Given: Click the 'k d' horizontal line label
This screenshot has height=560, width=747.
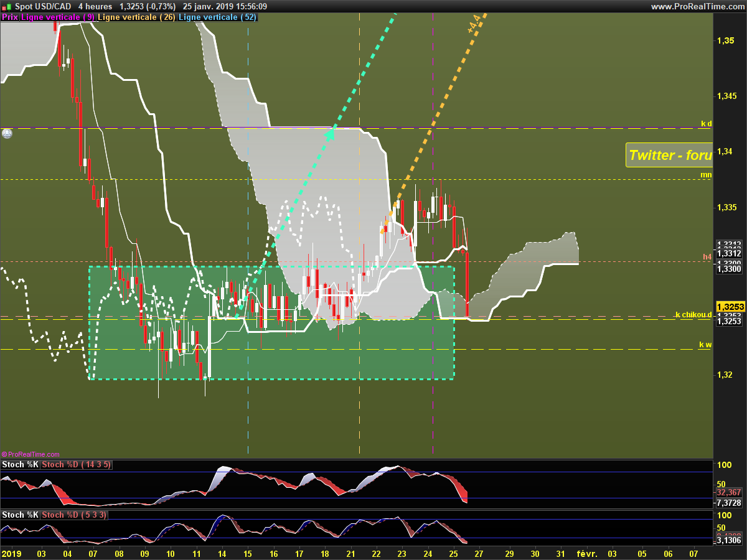Looking at the screenshot, I should [x=706, y=123].
